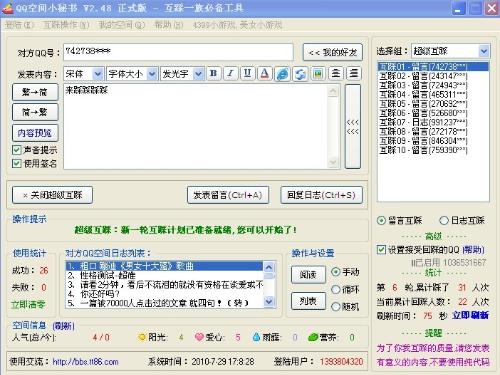Open the 我的空间 menu
The width and height of the screenshot is (500, 375).
122,25
